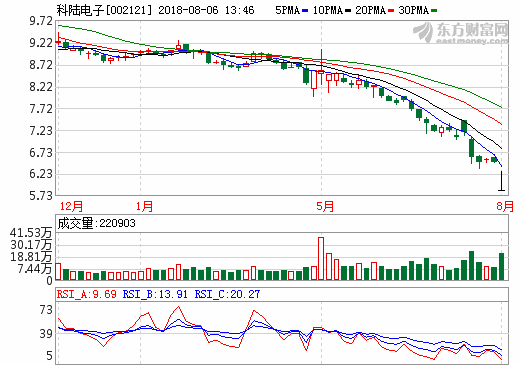This screenshot has width=520, height=365.
Task: Click the 18.81万 volume axis label
Action: point(31,257)
